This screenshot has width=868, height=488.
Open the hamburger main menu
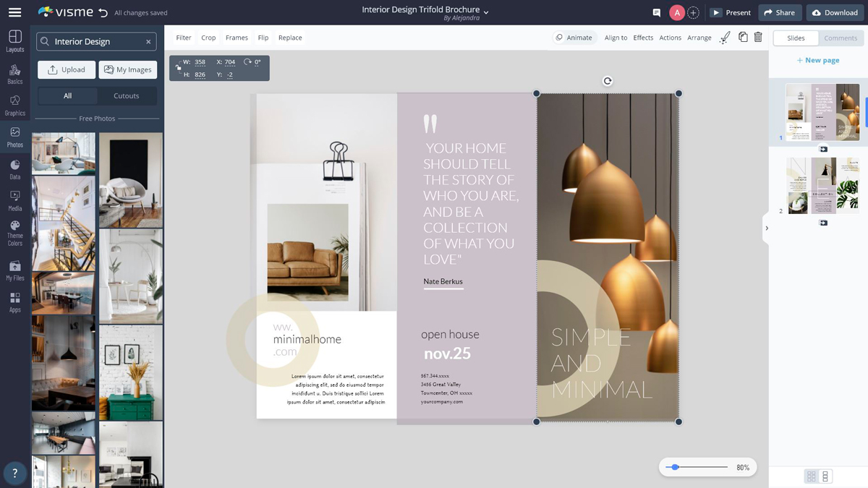14,12
